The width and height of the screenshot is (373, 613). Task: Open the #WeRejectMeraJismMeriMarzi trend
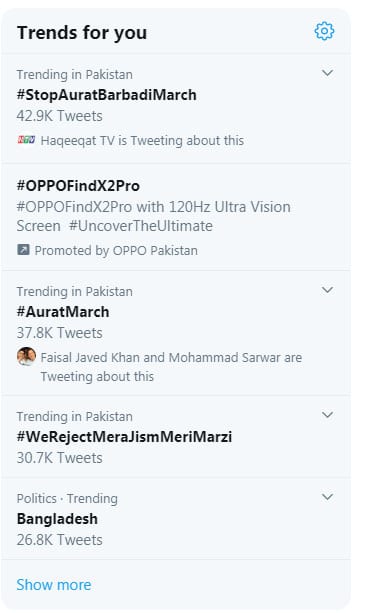click(x=124, y=437)
